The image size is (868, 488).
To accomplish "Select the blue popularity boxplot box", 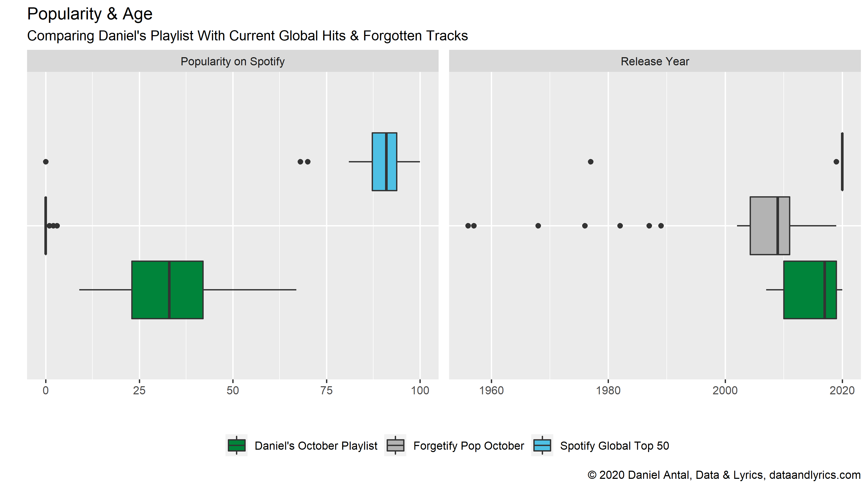I will point(384,162).
